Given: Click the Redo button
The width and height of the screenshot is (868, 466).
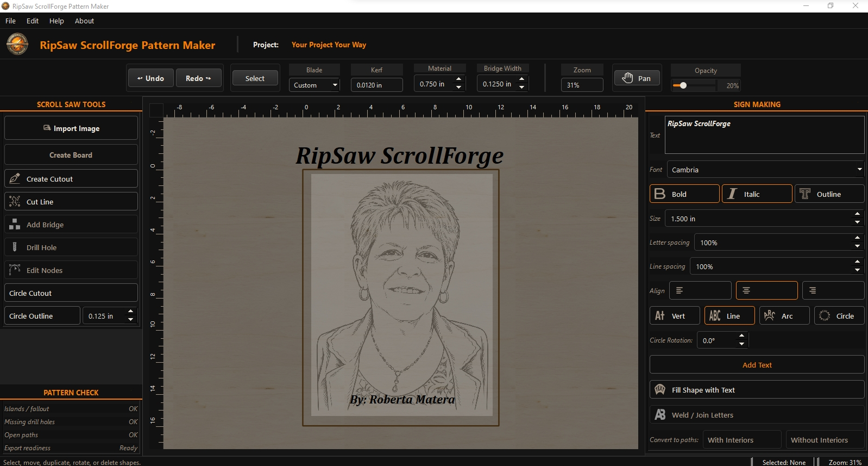Looking at the screenshot, I should click(199, 78).
